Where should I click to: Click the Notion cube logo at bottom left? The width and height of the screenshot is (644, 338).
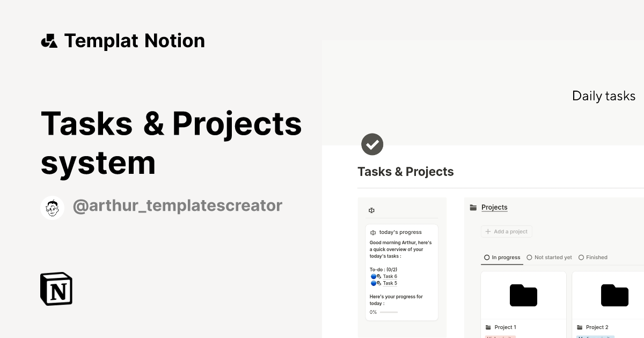56,289
